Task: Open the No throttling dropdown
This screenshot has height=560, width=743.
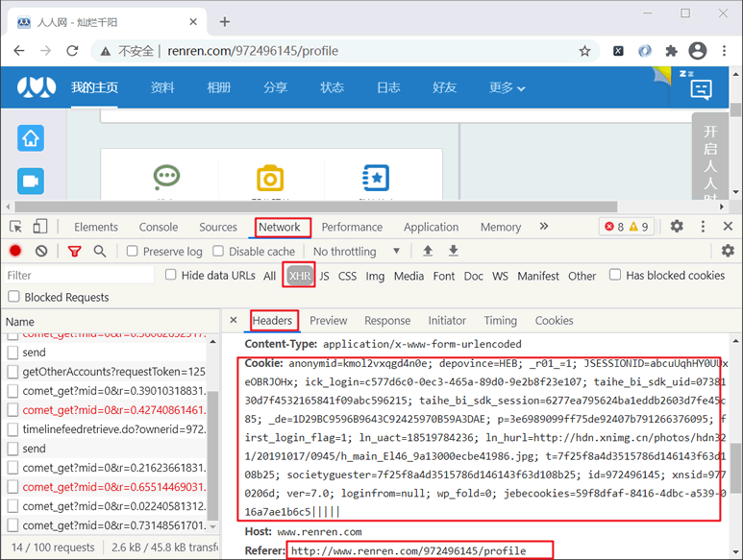Action: [356, 252]
